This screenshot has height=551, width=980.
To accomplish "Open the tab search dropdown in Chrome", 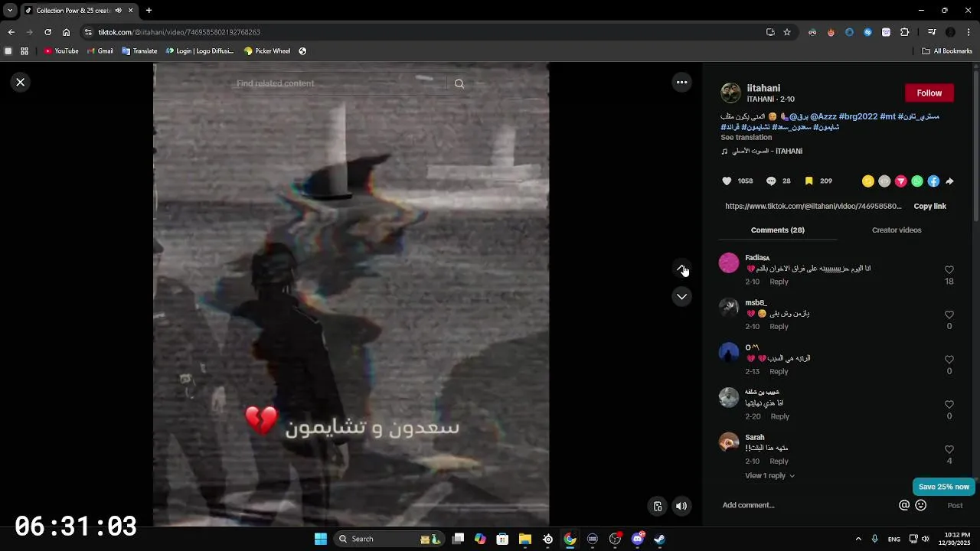I will (10, 11).
